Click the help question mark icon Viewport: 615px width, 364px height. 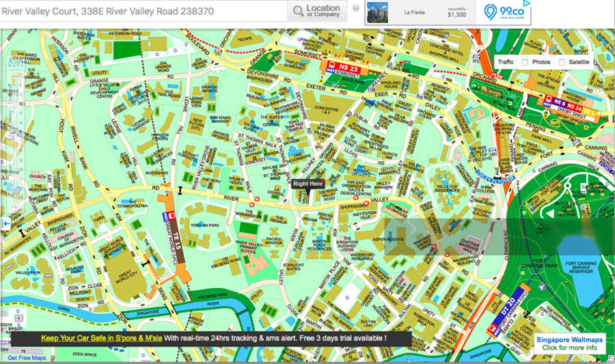click(x=355, y=8)
